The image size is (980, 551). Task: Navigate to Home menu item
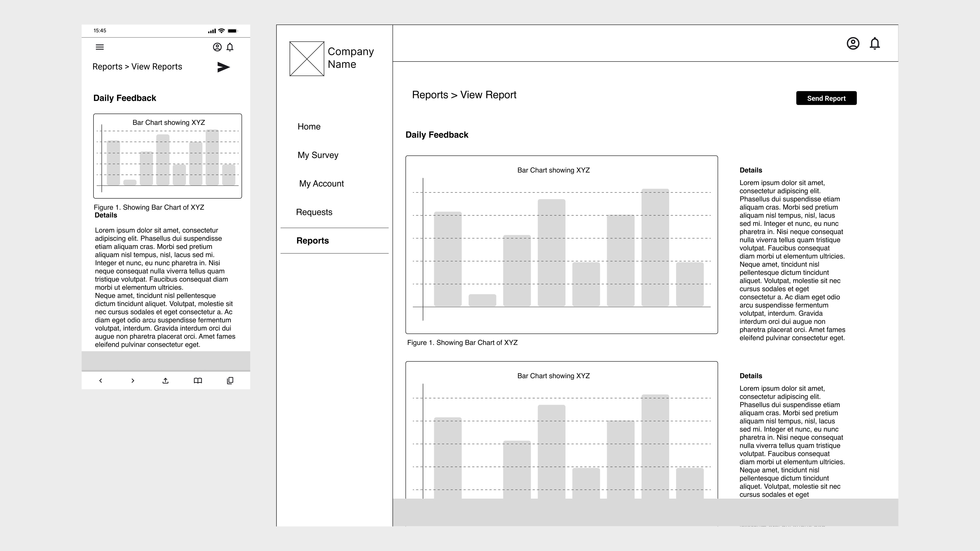point(310,127)
